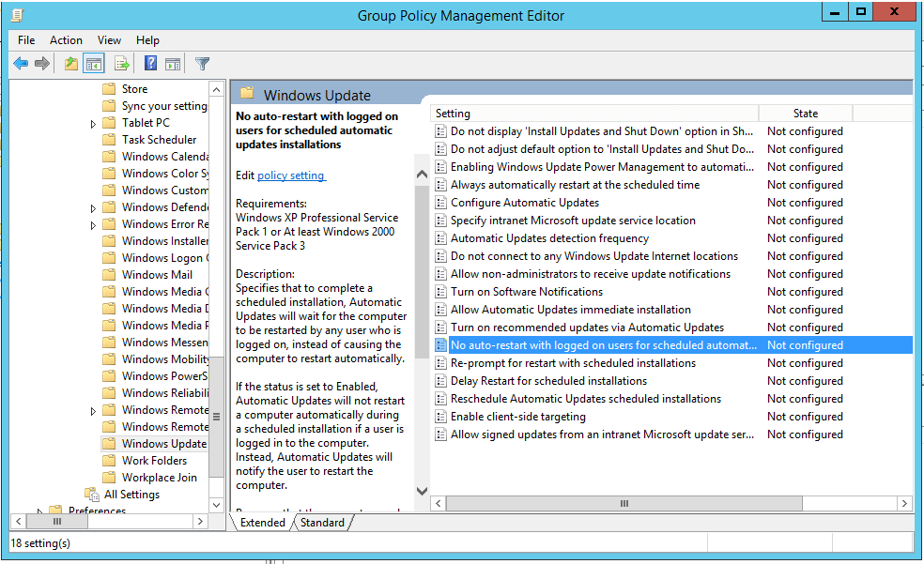Click the Work Folders folder icon
Viewport: 924px width, 564px height.
pos(109,461)
